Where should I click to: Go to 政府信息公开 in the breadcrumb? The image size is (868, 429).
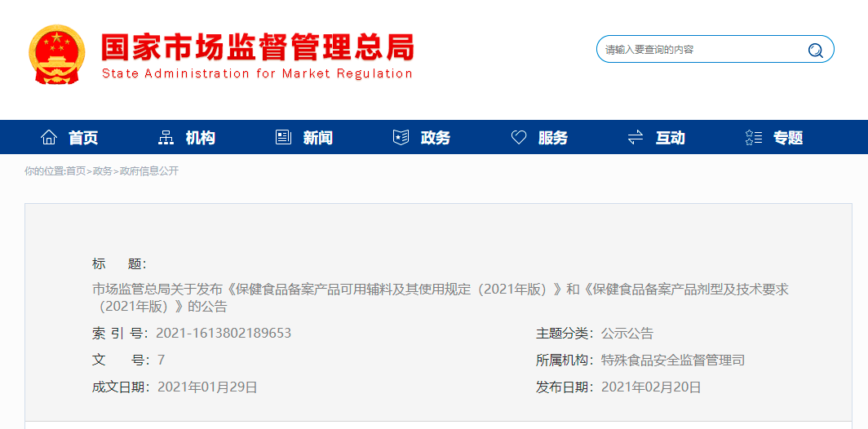(x=149, y=171)
